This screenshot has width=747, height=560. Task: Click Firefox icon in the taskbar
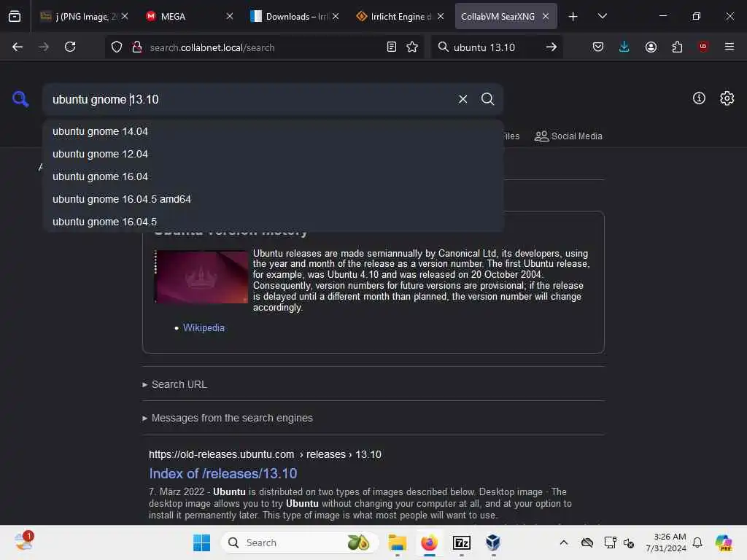(429, 542)
